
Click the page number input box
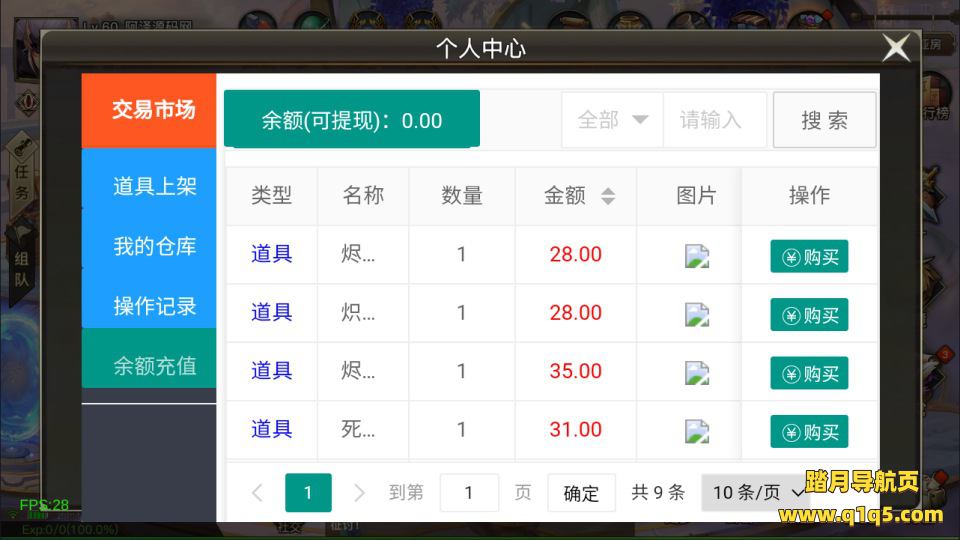click(x=469, y=493)
